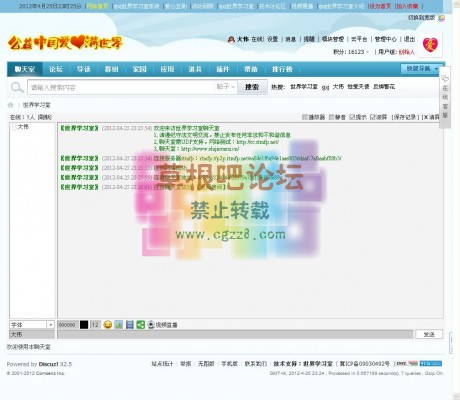Viewport: 460px width, 400px height.
Task: Click the 设为首页 link at top
Action: click(380, 6)
